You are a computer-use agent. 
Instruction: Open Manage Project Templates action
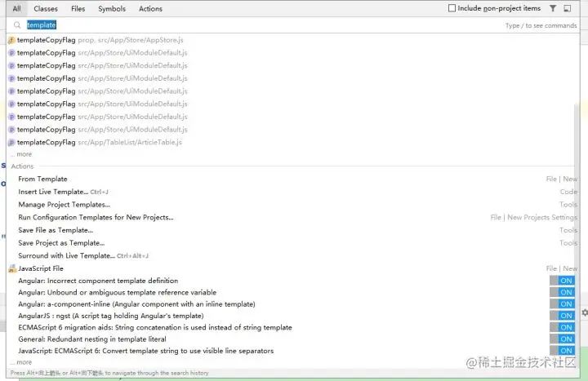click(292, 205)
